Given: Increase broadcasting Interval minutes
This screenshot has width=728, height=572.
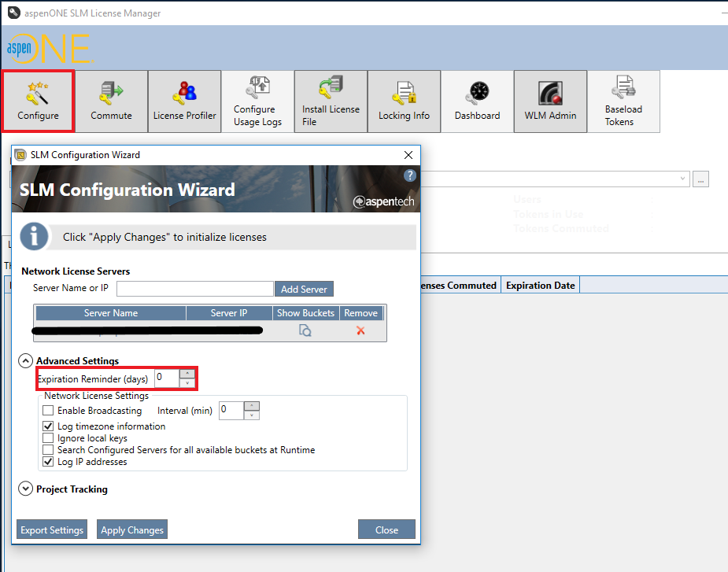Looking at the screenshot, I should pyautogui.click(x=252, y=406).
